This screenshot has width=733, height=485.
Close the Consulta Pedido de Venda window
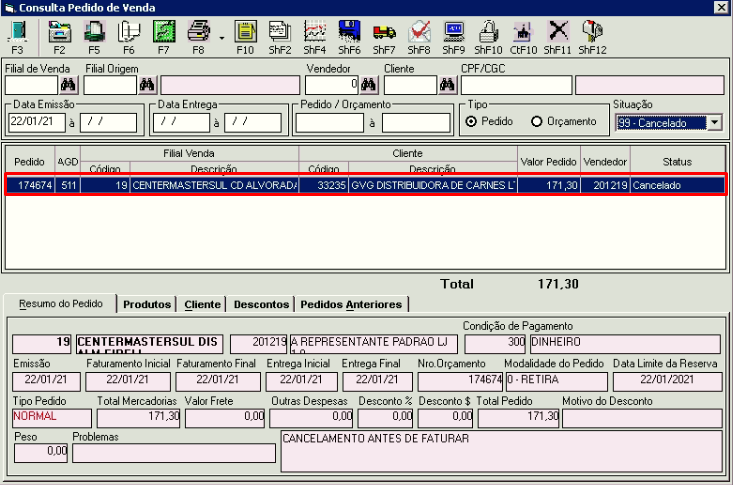(x=721, y=7)
